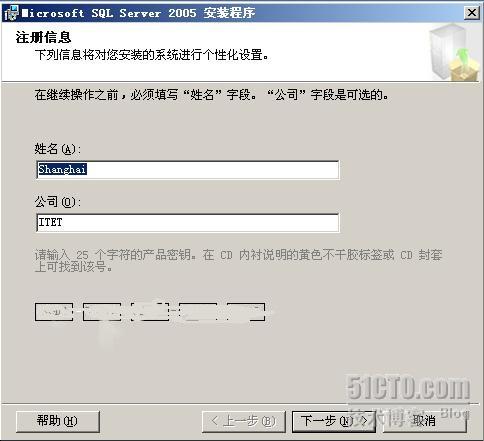The image size is (484, 441).
Task: Select the third product key box
Action: click(150, 312)
